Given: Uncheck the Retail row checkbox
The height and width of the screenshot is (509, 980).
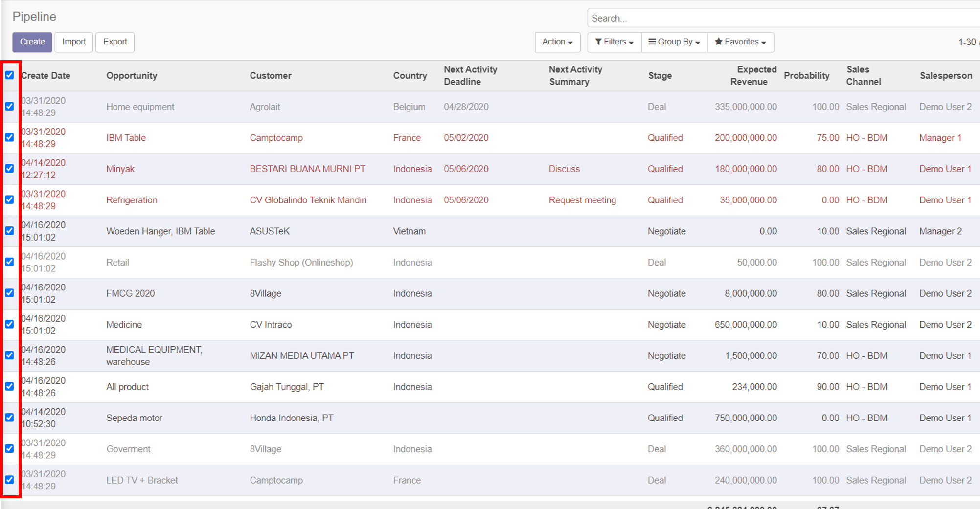Looking at the screenshot, I should tap(9, 262).
